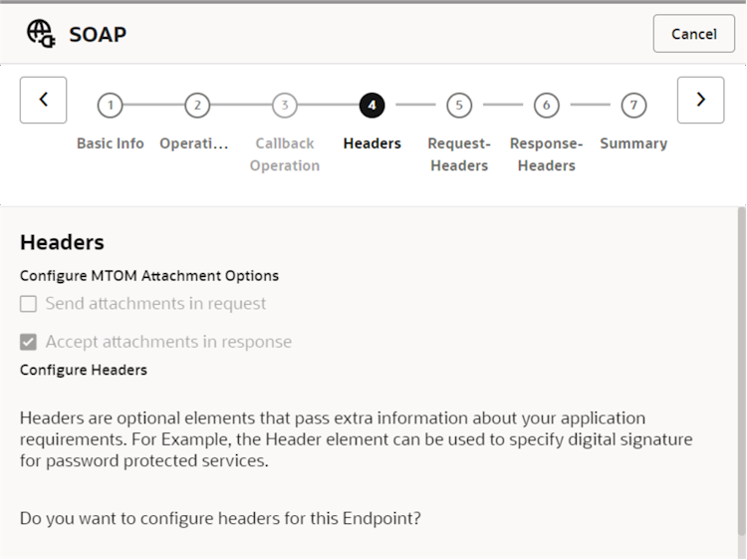Switch to Response-Headers step label

click(x=546, y=154)
